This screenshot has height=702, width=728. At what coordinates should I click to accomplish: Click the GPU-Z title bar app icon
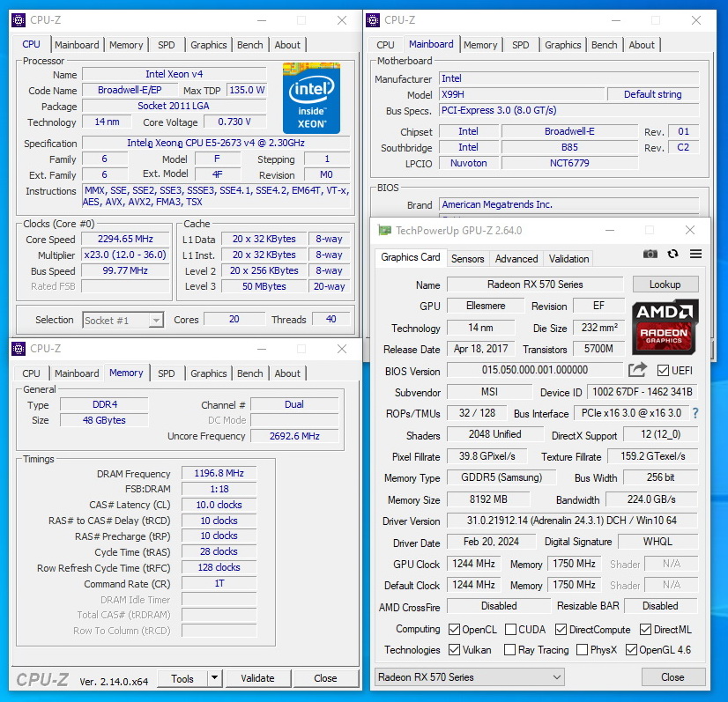point(383,231)
